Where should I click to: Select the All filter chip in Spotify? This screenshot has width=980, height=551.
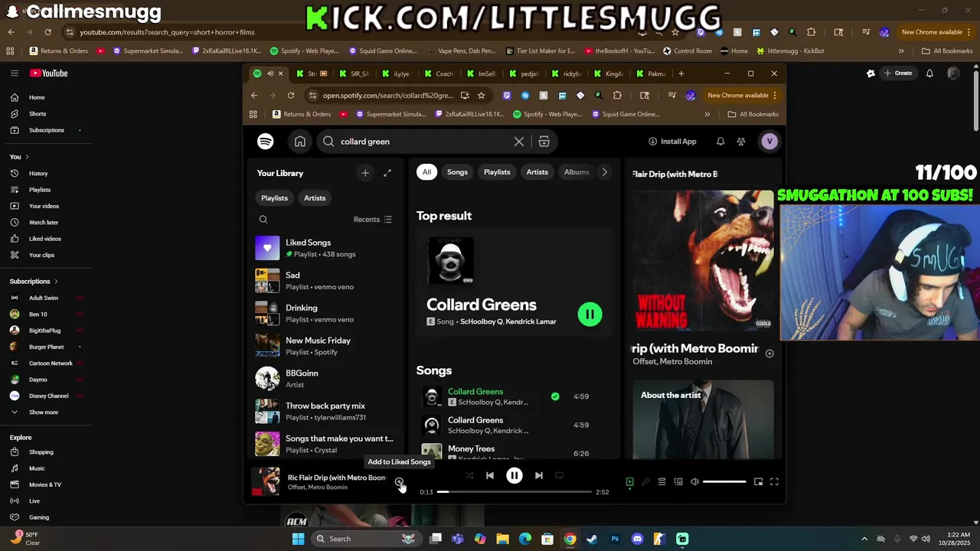426,172
